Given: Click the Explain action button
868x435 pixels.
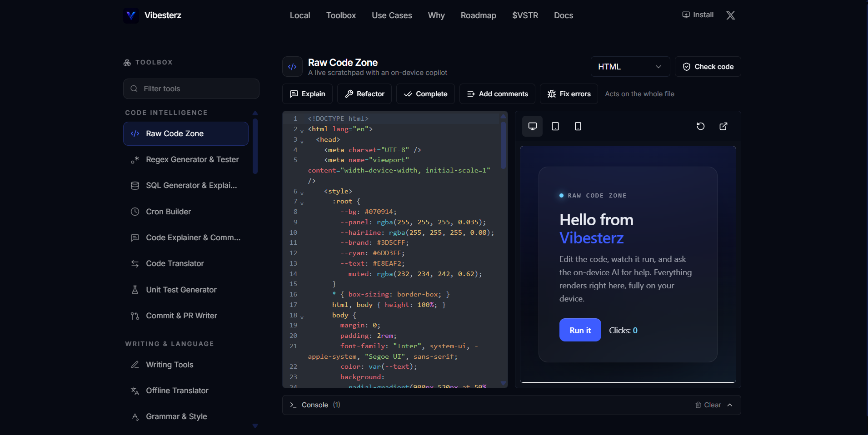Looking at the screenshot, I should click(x=307, y=94).
